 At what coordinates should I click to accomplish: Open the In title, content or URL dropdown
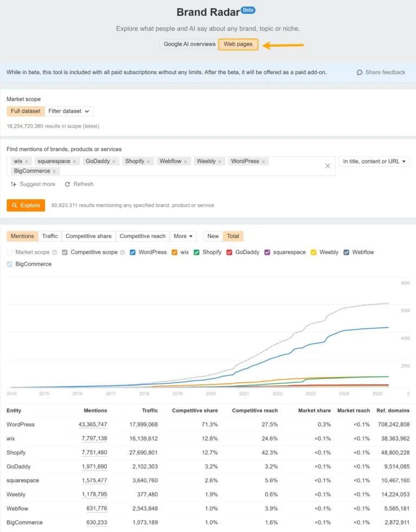click(x=374, y=161)
